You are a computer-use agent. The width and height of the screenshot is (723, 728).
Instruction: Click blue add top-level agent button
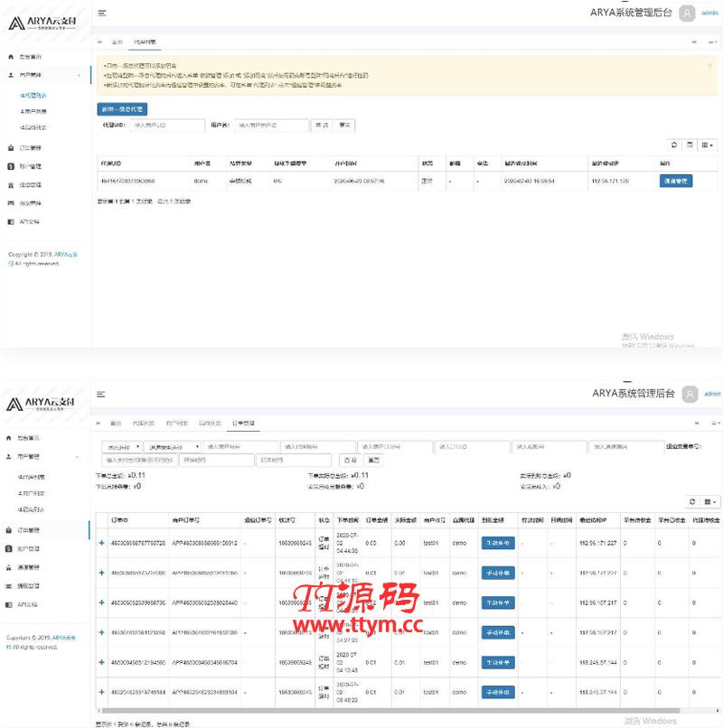click(122, 109)
